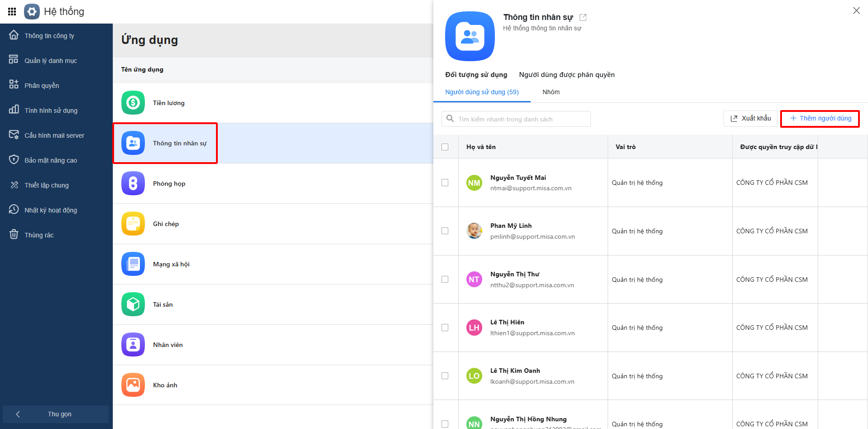
Task: Check the box for Nguyễn Tuyết Mai
Action: coord(445,183)
